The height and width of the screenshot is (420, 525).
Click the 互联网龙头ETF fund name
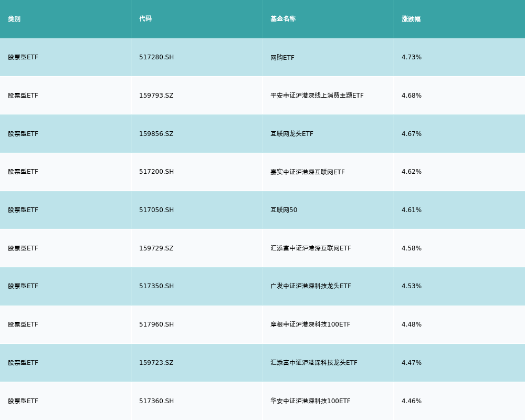pos(292,134)
